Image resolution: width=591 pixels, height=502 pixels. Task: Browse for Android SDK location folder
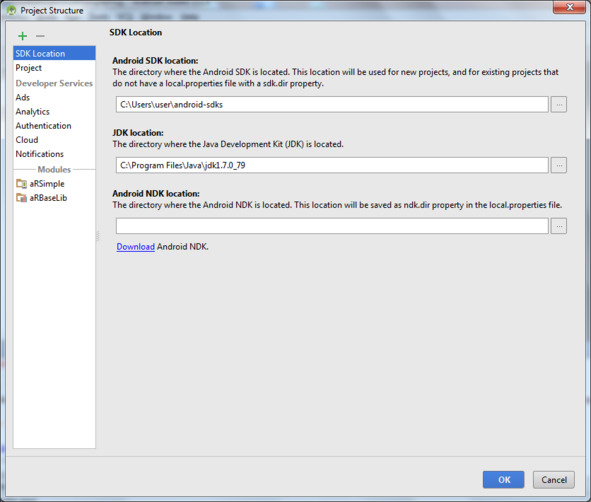[x=559, y=104]
